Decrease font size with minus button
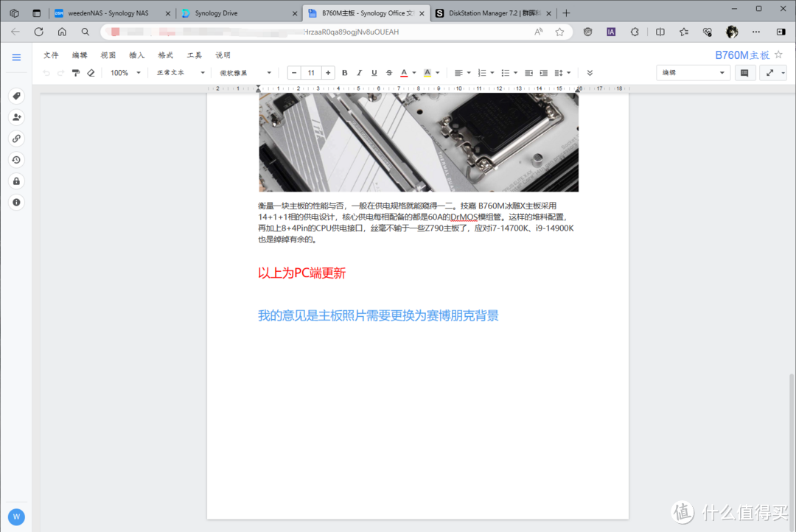Screen dimensions: 796x532 coord(294,73)
